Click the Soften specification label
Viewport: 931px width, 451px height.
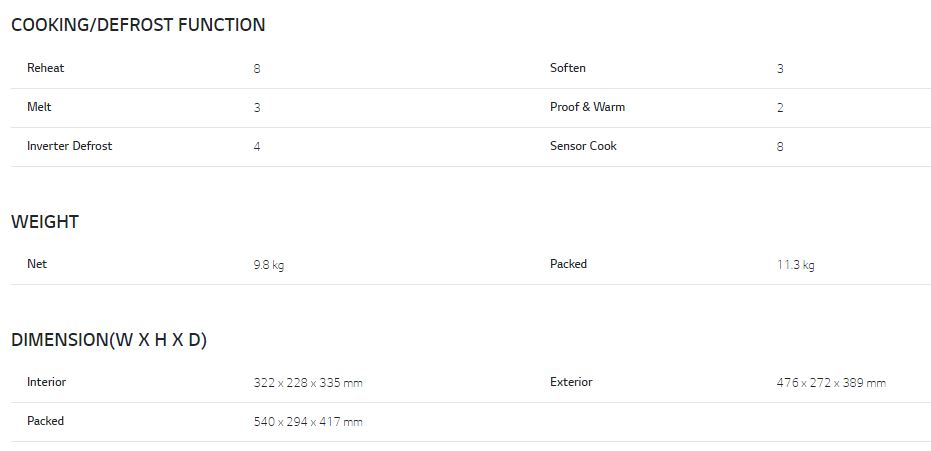point(568,68)
